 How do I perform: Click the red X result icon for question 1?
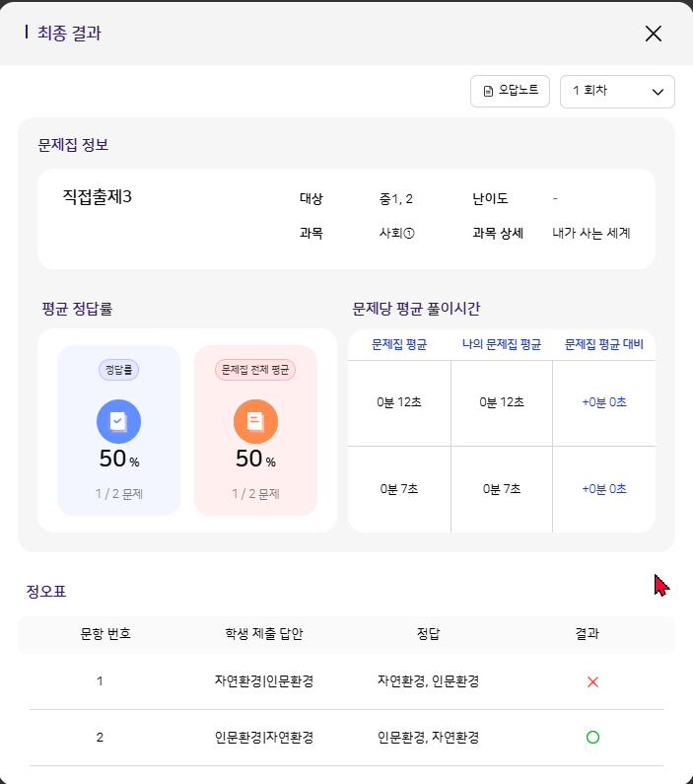click(592, 681)
